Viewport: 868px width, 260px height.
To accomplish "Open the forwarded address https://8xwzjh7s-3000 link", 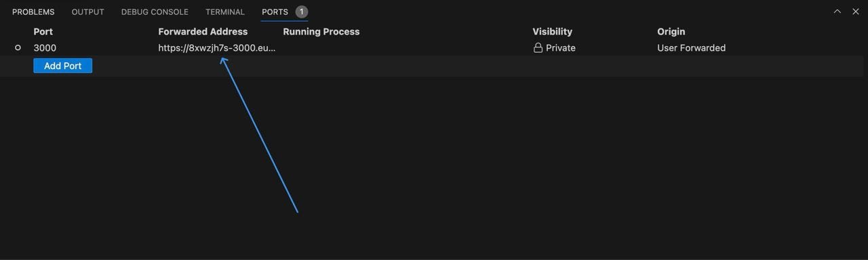I will point(217,48).
